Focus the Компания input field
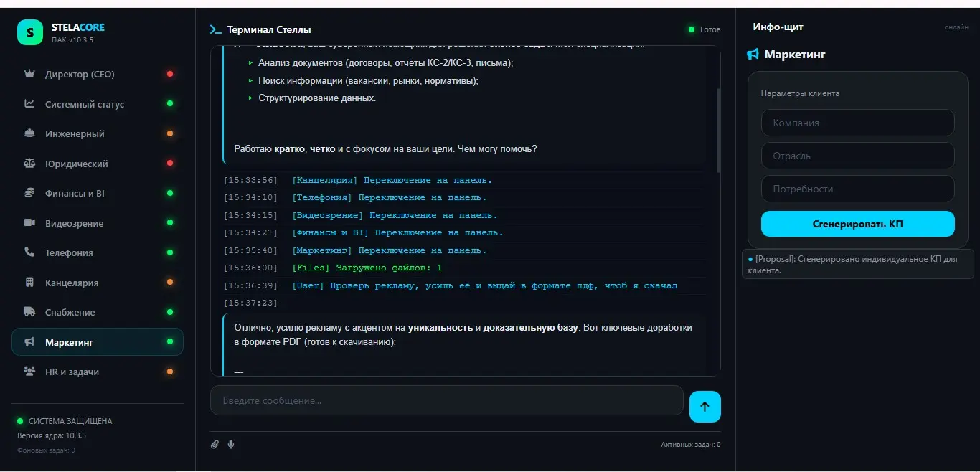980x472 pixels. [x=858, y=123]
